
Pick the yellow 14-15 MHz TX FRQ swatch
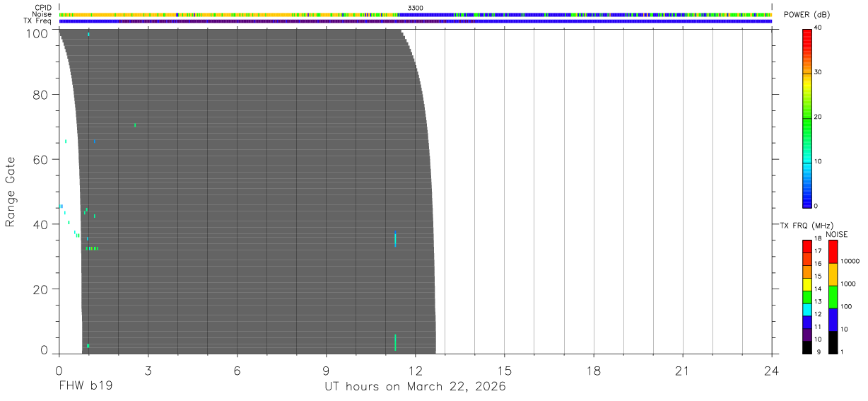coord(807,284)
